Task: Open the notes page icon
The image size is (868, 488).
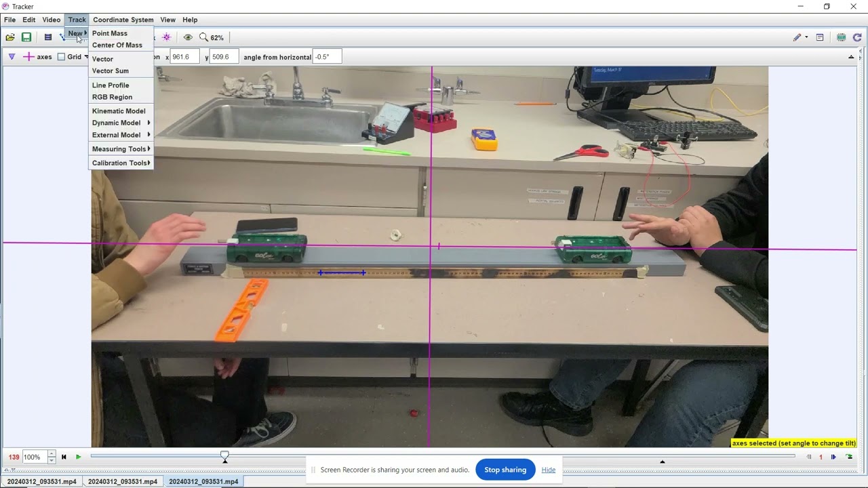Action: coord(820,37)
